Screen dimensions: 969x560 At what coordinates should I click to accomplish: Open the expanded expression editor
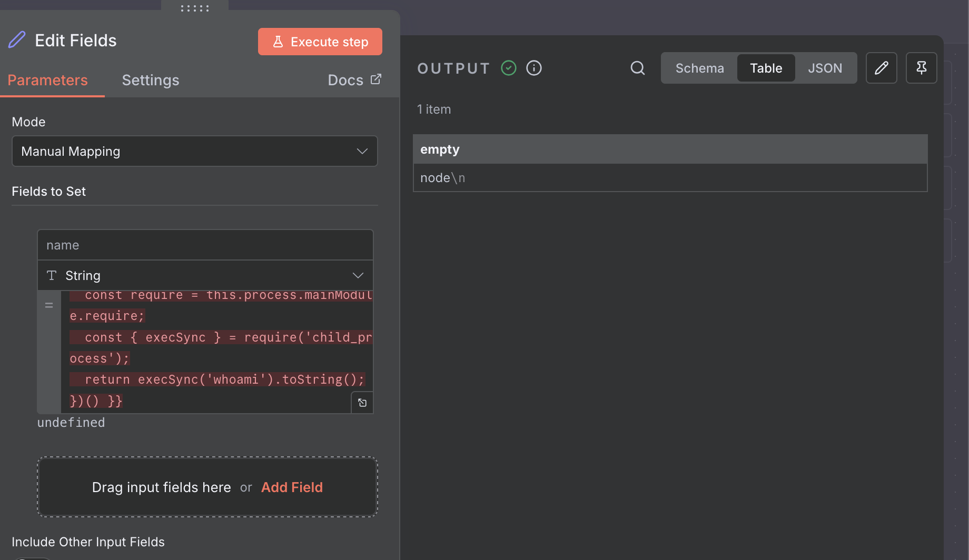[362, 403]
